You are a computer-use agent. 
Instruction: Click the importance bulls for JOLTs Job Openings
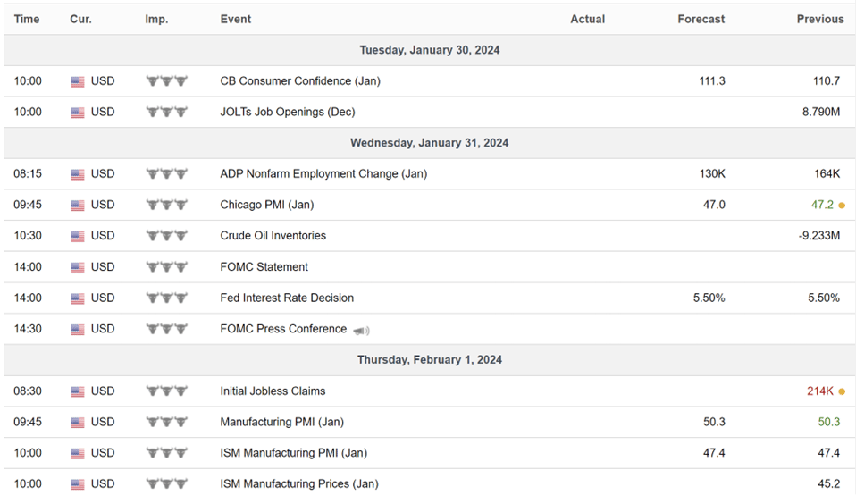(x=166, y=112)
